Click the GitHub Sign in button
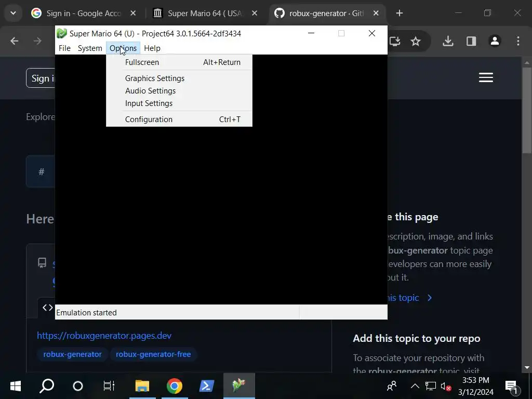Image resolution: width=532 pixels, height=399 pixels. coord(41,78)
